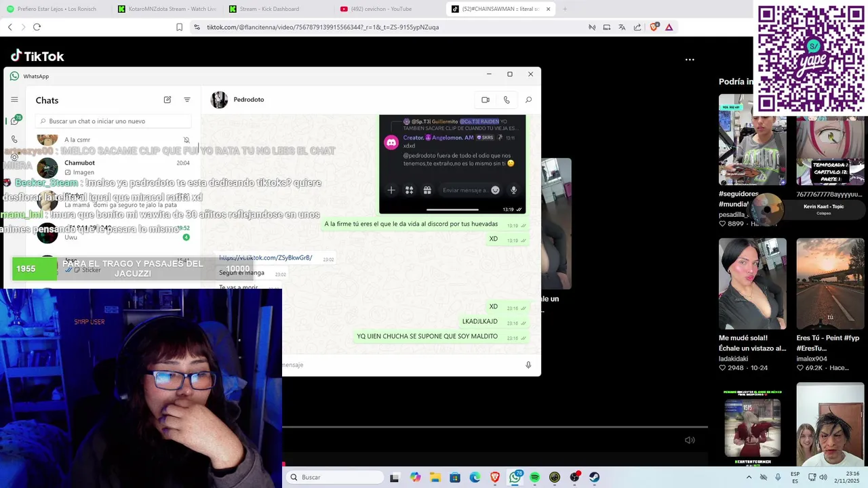Open Spotify from the taskbar
868x488 pixels.
pyautogui.click(x=535, y=477)
